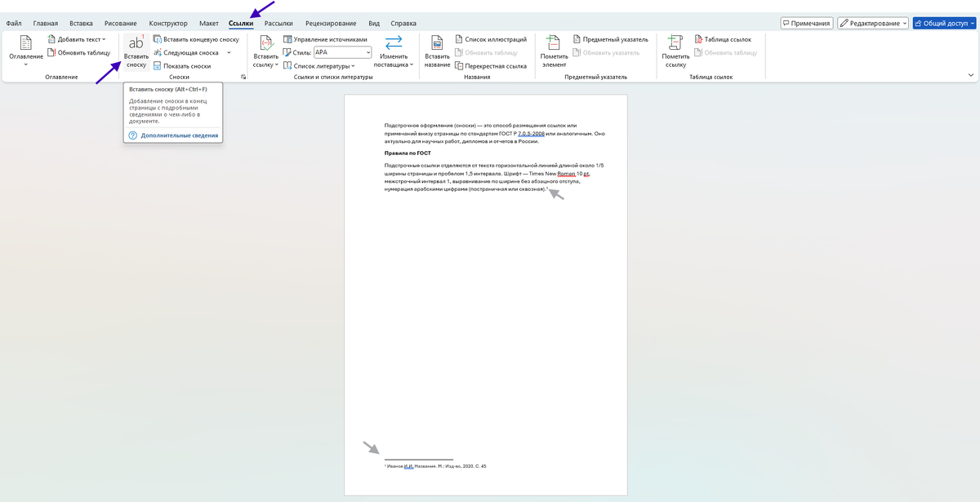Switch to the Рецензирование tab
Viewport: 980px width, 502px height.
(x=331, y=24)
